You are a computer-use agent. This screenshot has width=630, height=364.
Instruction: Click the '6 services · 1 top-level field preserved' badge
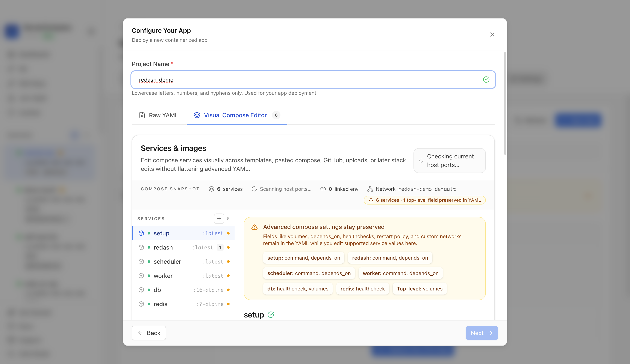[x=424, y=200]
